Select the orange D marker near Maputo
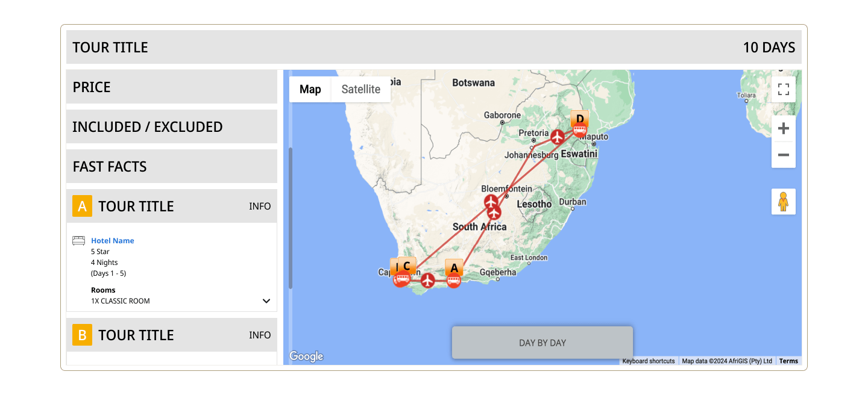This screenshot has width=868, height=395. pos(579,118)
